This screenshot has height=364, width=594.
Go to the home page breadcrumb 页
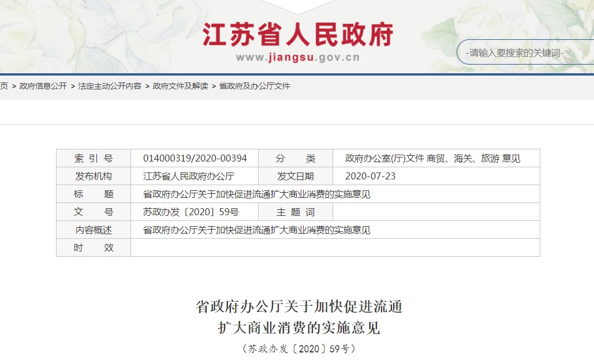tap(4, 86)
